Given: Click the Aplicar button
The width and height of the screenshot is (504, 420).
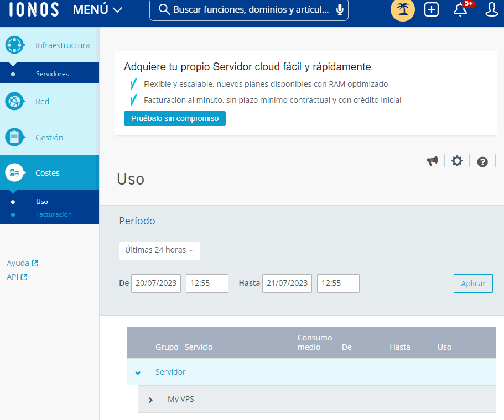Looking at the screenshot, I should coord(473,283).
